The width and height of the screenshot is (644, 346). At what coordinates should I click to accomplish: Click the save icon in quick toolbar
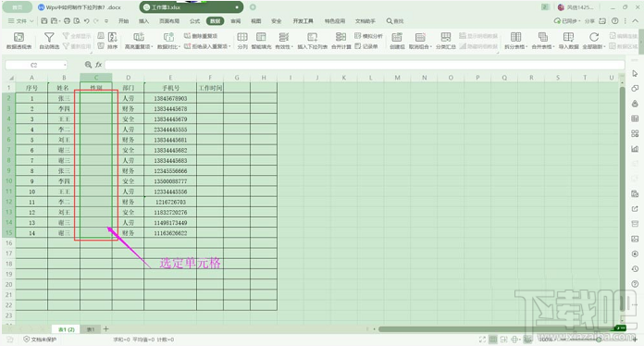pyautogui.click(x=43, y=21)
